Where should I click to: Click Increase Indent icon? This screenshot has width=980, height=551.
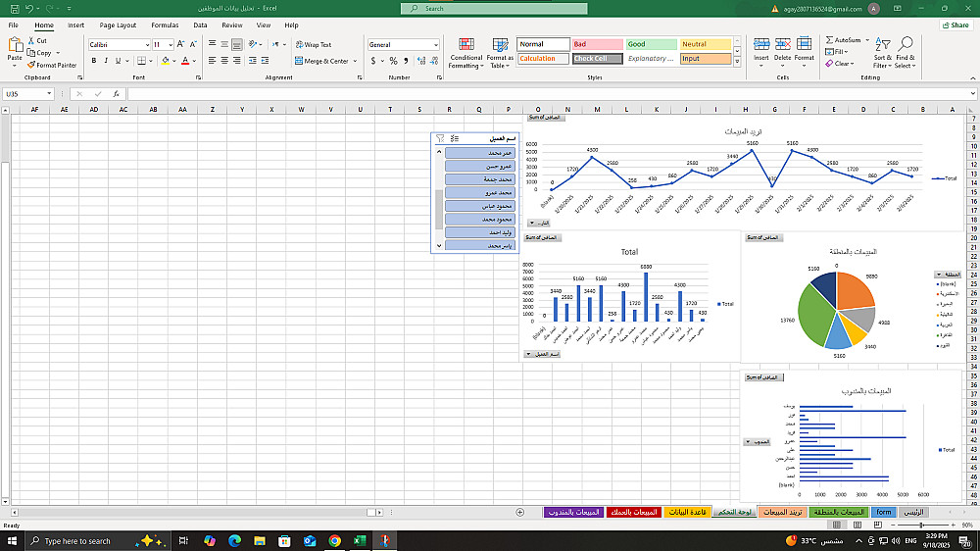[265, 61]
